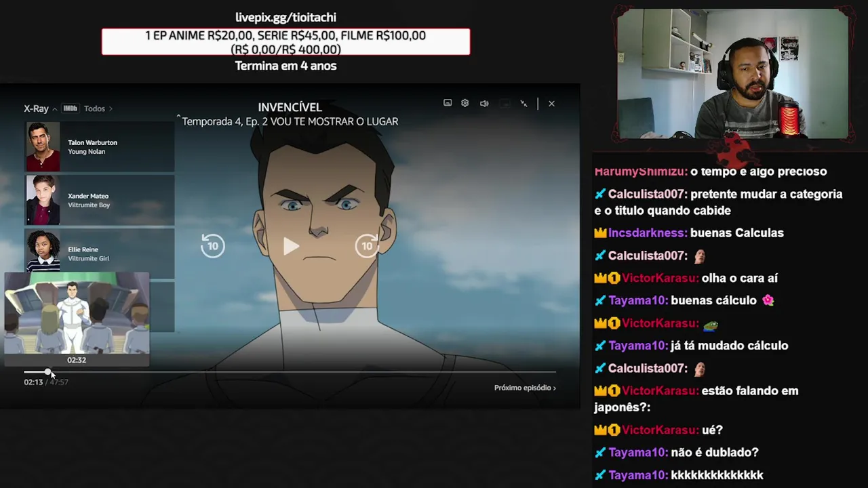Go to Próximo episódio

pos(525,388)
